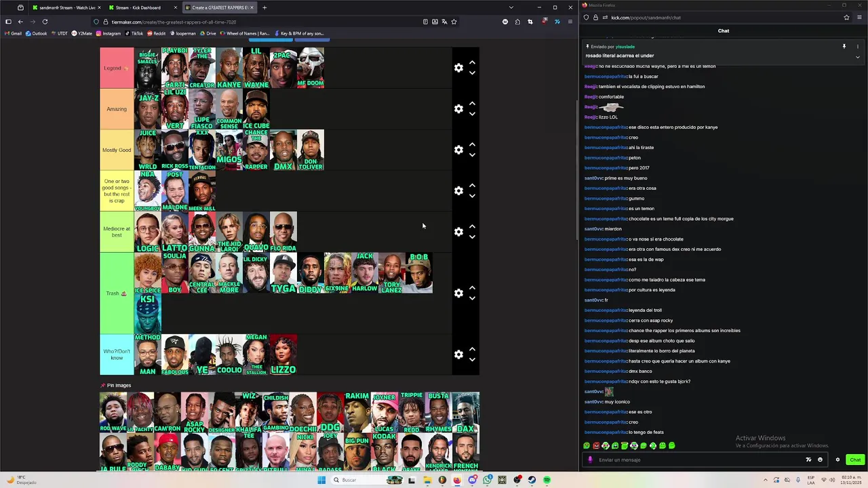Move Mostly Good tier down with arrow
This screenshot has width=868, height=488.
[472, 155]
